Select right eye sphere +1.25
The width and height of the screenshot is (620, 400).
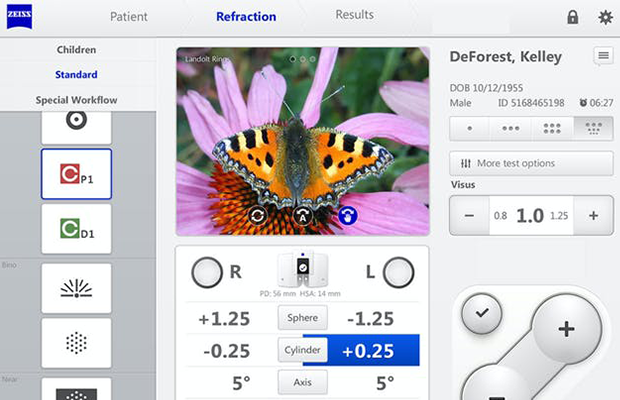click(224, 319)
